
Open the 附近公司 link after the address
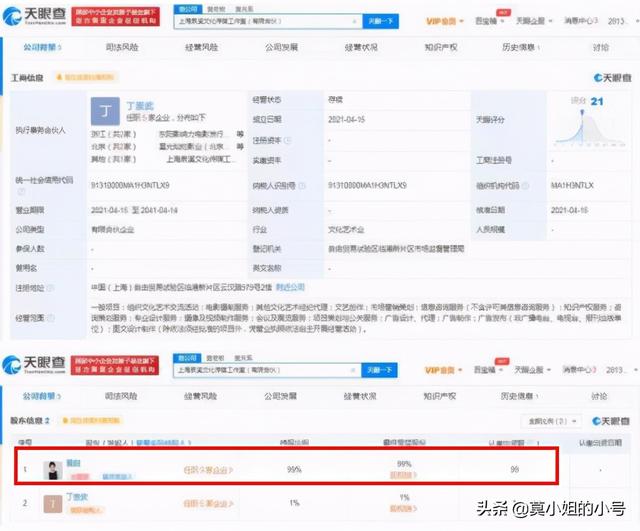pyautogui.click(x=290, y=287)
